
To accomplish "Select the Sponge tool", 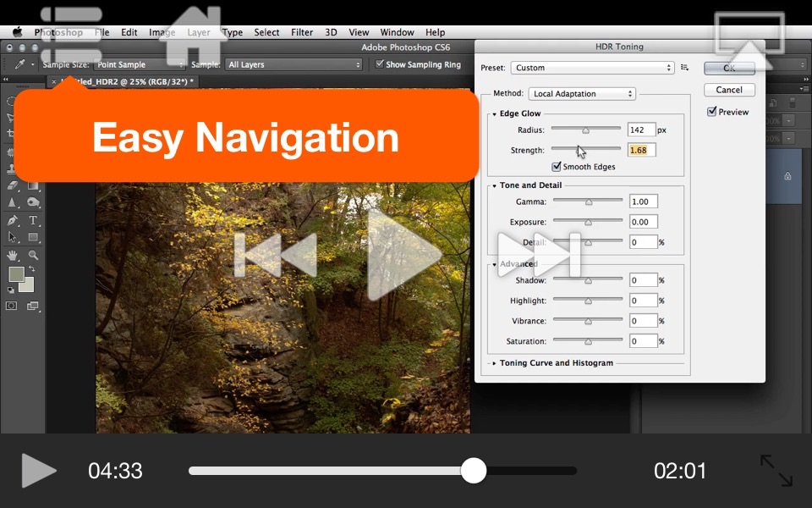I will pos(33,202).
